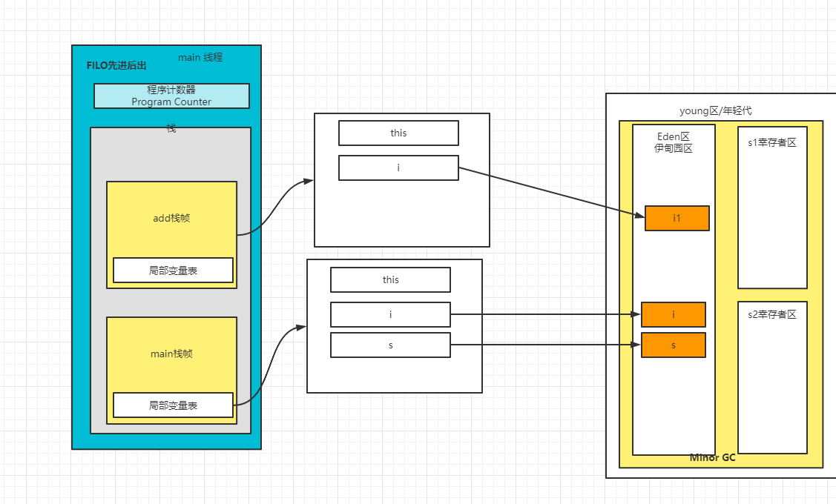The height and width of the screenshot is (504, 836).
Task: Select the 程序计数器 Program Counter box
Action: [171, 96]
